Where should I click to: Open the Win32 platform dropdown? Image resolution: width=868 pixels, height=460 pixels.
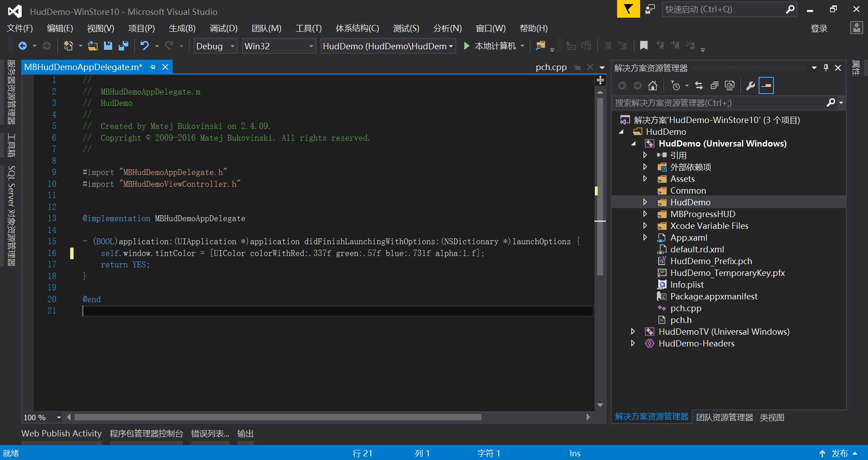(278, 46)
